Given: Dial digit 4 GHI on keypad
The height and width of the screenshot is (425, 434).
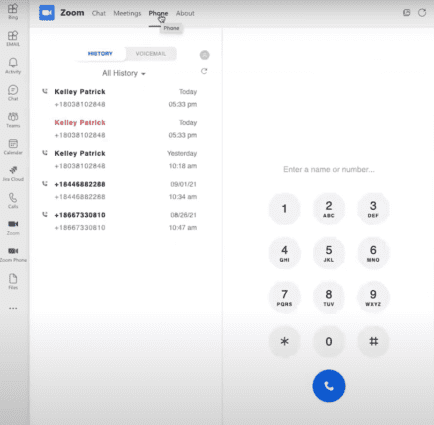Looking at the screenshot, I should pos(284,253).
